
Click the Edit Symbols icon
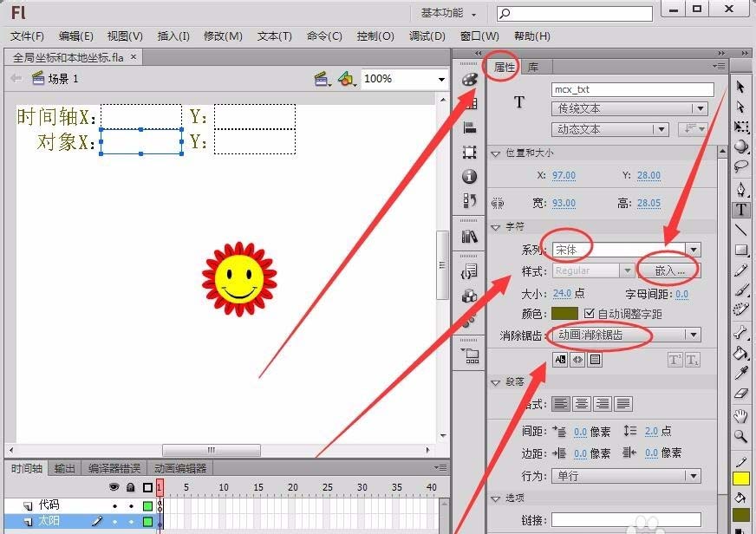(x=346, y=79)
